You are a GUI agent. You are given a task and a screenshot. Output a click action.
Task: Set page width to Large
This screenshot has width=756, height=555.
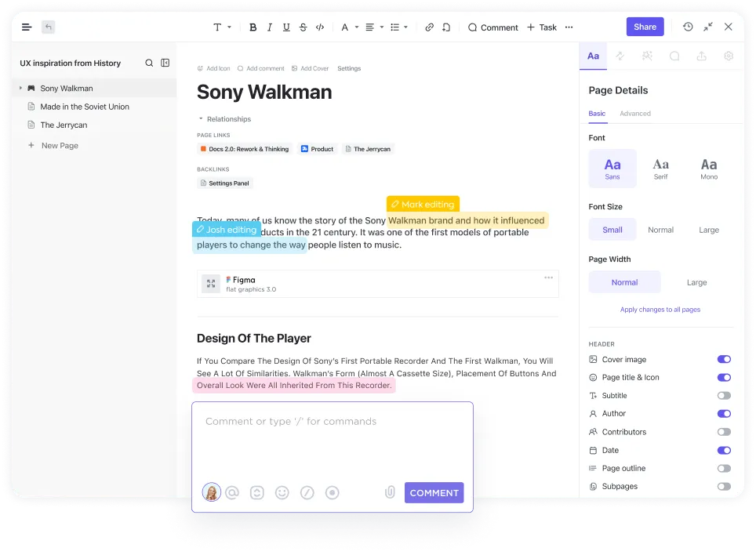click(696, 282)
